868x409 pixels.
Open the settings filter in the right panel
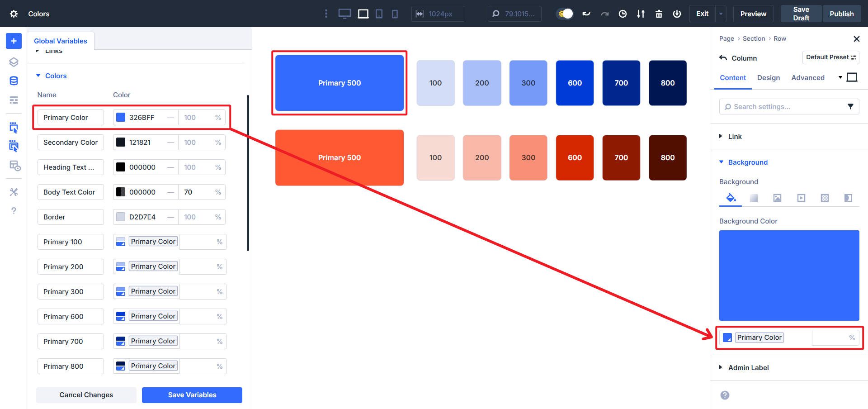849,106
